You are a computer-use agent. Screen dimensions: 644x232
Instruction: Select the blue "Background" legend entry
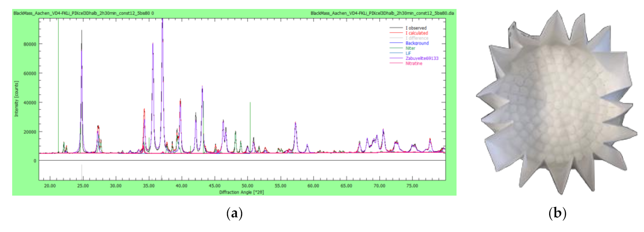coord(417,43)
